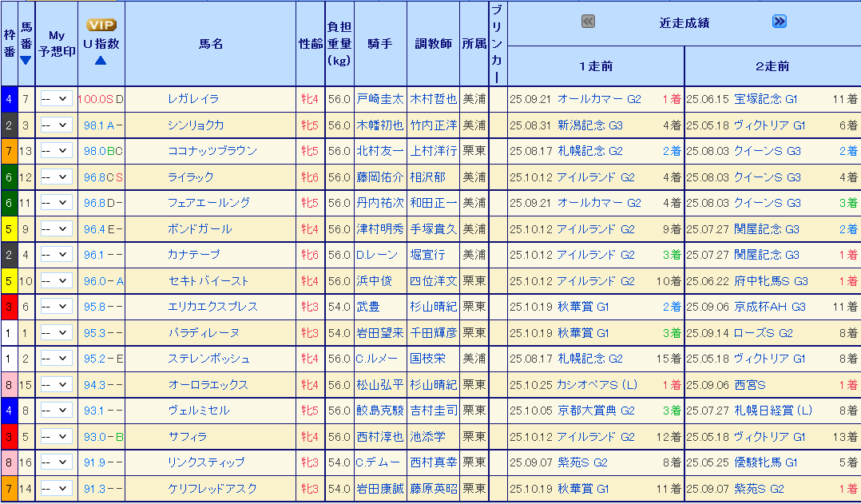Open horse page for レガレイラ
The width and height of the screenshot is (861, 504).
pyautogui.click(x=193, y=99)
